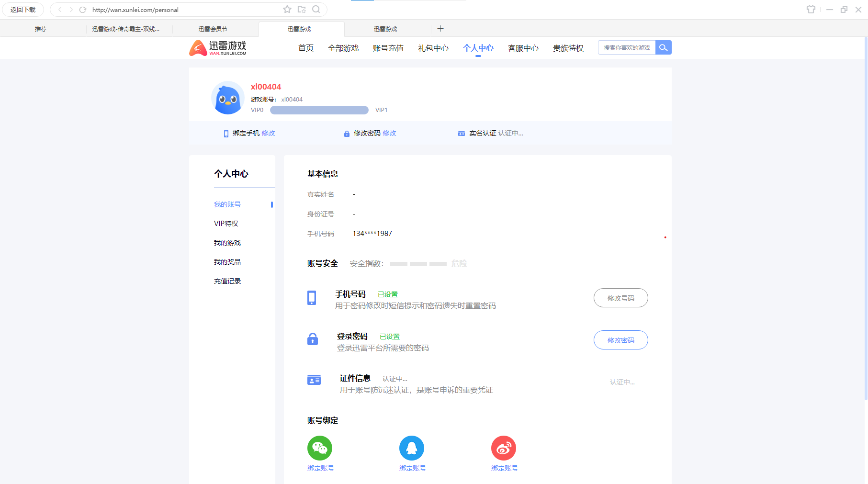This screenshot has width=868, height=484.
Task: Click the bookmark star in the address bar
Action: pos(287,9)
